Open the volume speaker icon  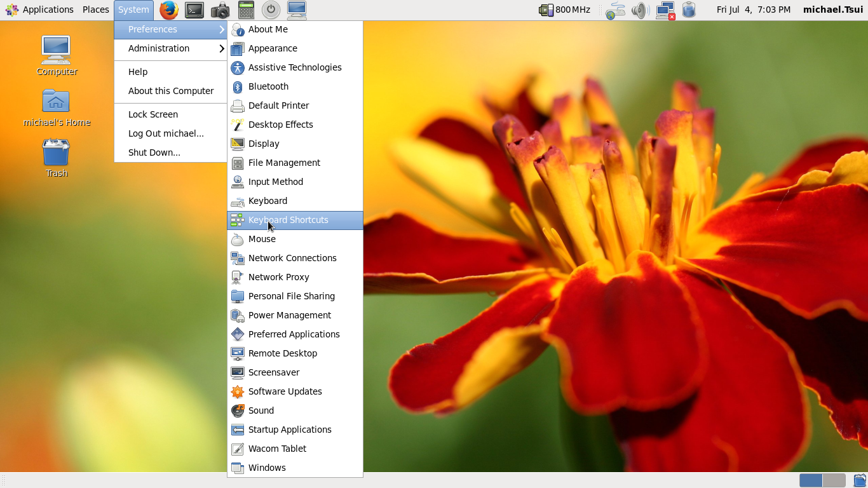click(x=640, y=10)
